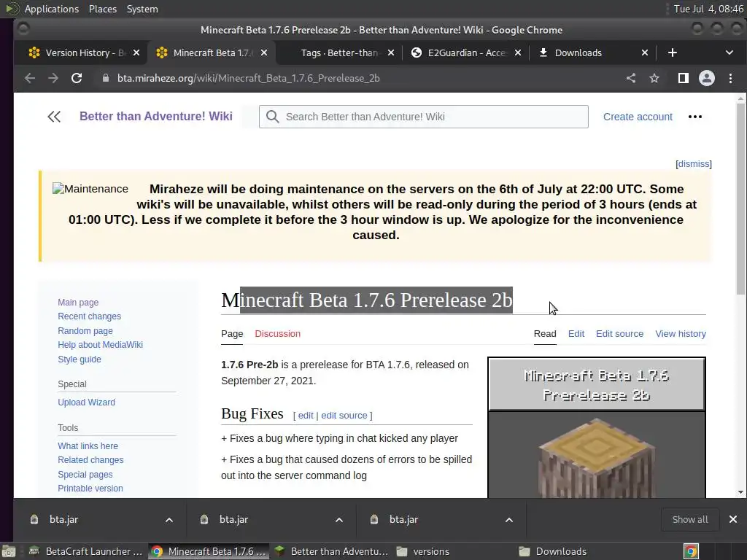This screenshot has height=560, width=747.
Task: Share this page via share icon
Action: coord(631,78)
